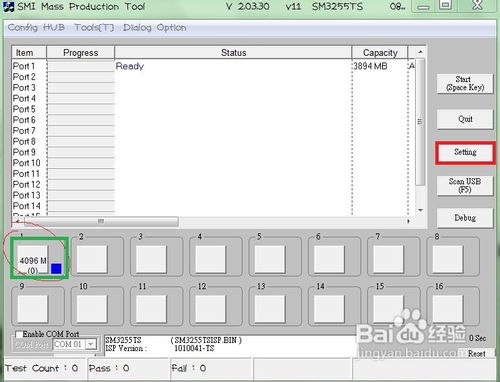
Task: Click the list's vertical scrollbar down arrow
Action: [420, 210]
